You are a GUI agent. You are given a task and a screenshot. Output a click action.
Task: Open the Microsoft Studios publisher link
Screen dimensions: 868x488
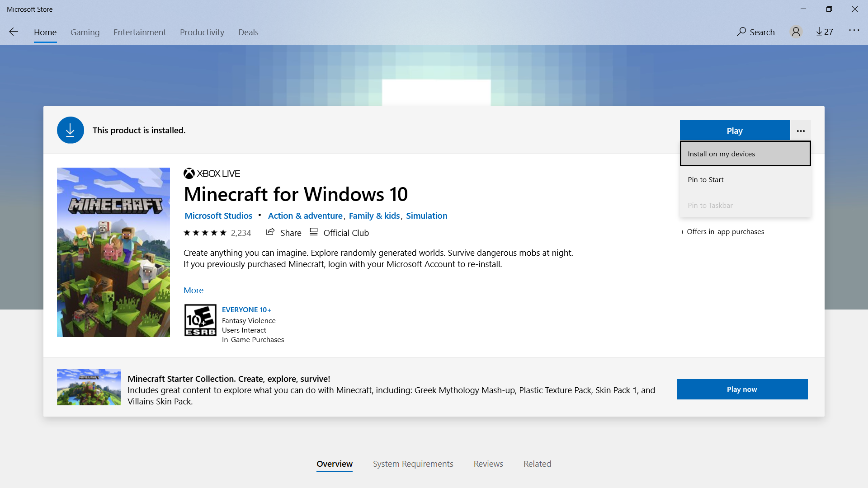[218, 216]
